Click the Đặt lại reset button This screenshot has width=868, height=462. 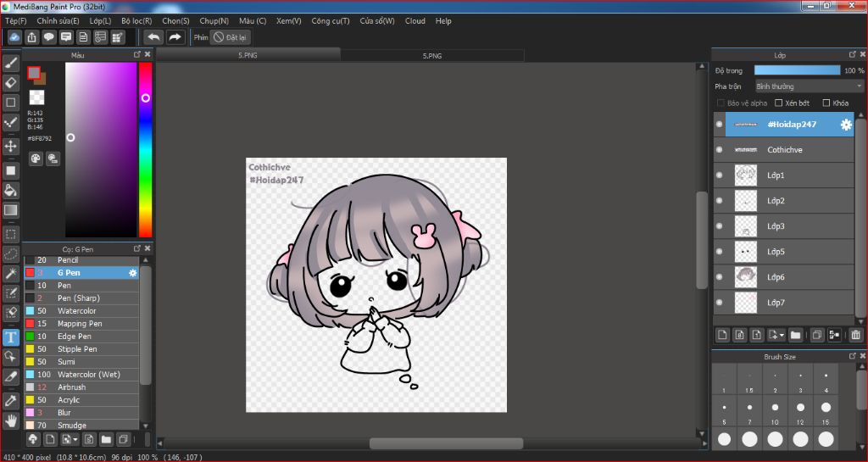tap(230, 37)
